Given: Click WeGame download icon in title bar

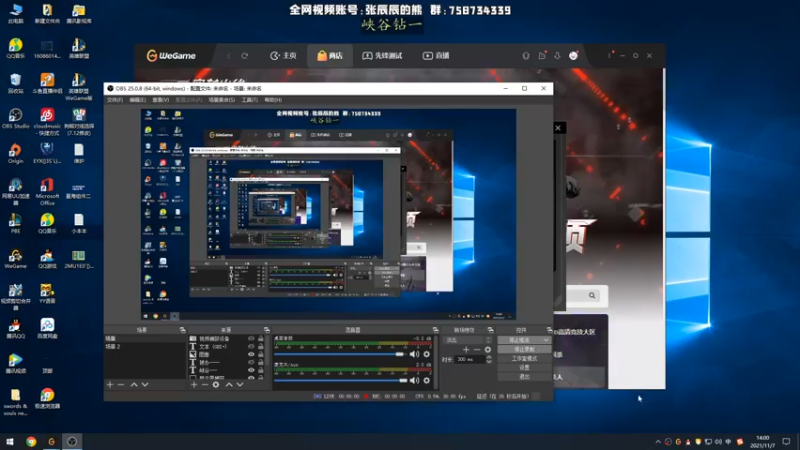Looking at the screenshot, I should pos(557,56).
